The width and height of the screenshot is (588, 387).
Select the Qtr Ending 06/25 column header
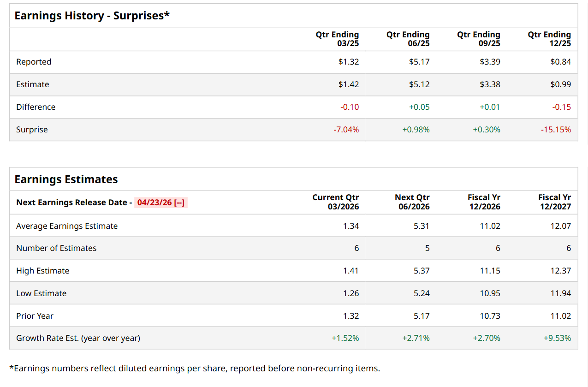(x=408, y=39)
